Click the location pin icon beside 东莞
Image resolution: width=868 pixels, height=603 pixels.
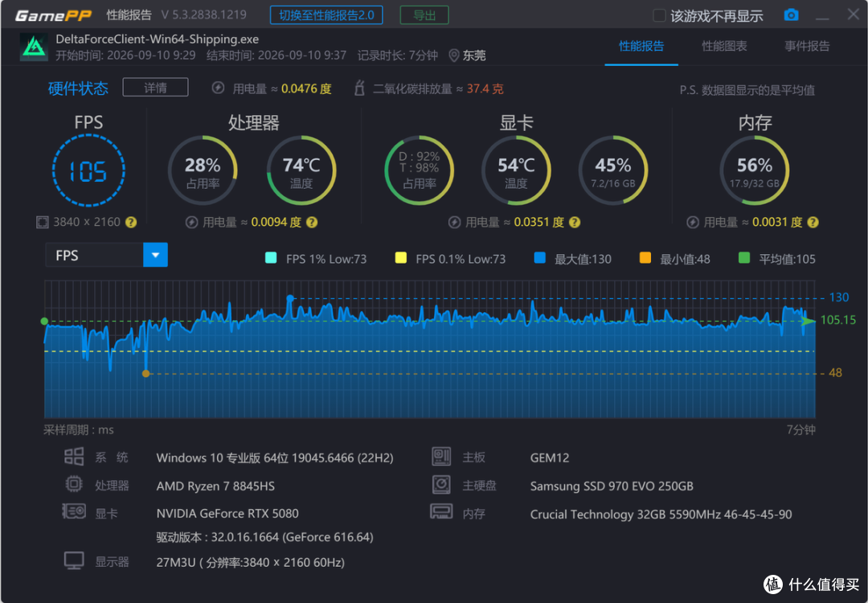pyautogui.click(x=453, y=55)
